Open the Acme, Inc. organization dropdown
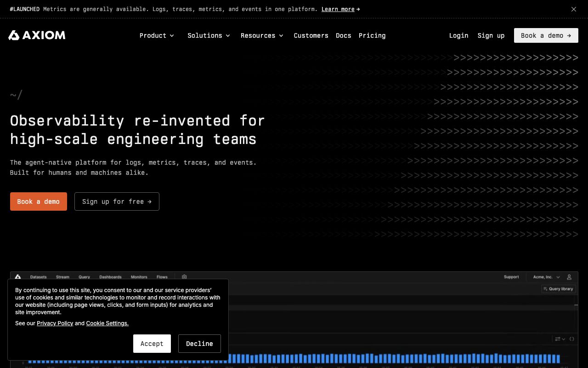 tap(546, 276)
